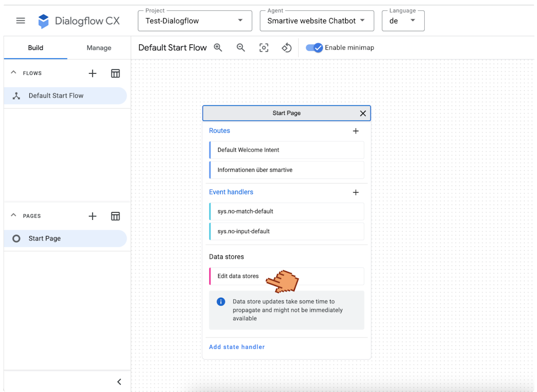
Task: Select Start Page in the pages list
Action: tap(65, 238)
